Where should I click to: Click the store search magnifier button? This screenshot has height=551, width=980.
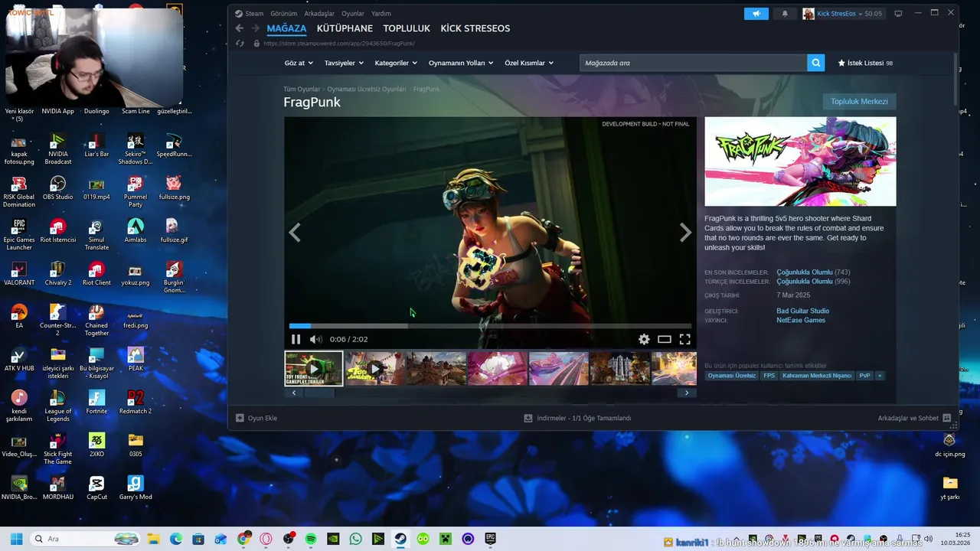point(816,63)
